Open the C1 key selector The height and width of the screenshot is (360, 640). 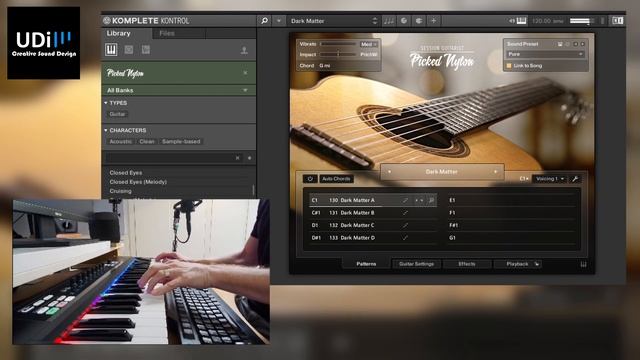point(524,179)
